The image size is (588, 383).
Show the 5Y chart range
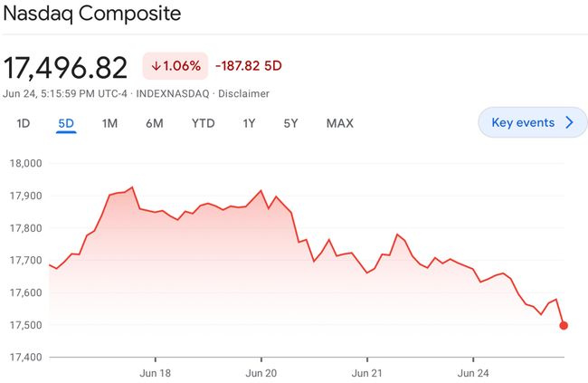290,123
